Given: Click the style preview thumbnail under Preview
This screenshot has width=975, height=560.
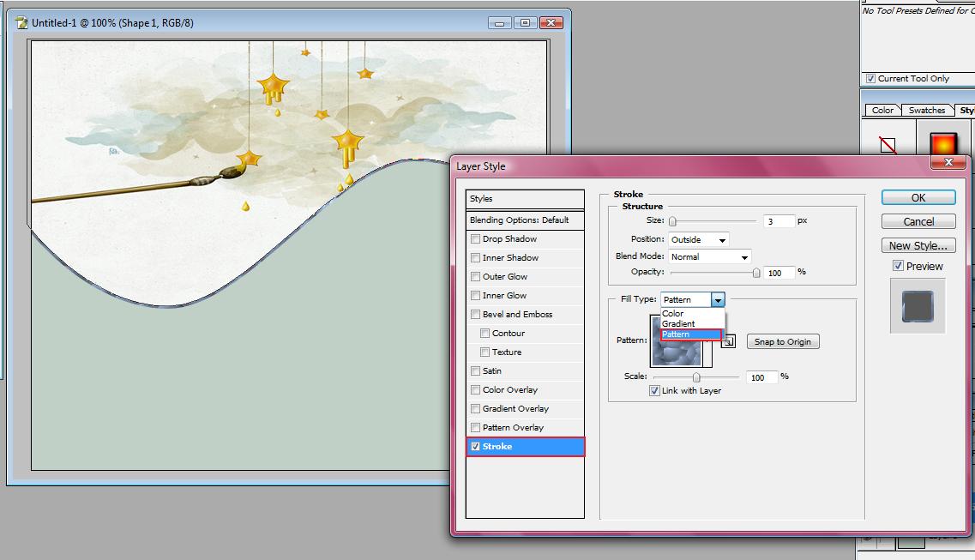Looking at the screenshot, I should click(918, 306).
